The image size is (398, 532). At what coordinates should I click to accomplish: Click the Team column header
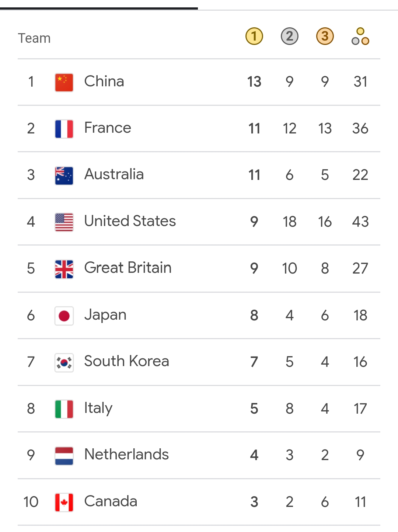34,38
